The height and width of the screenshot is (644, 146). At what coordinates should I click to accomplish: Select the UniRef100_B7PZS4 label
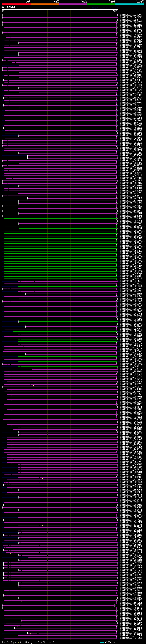coord(131,228)
